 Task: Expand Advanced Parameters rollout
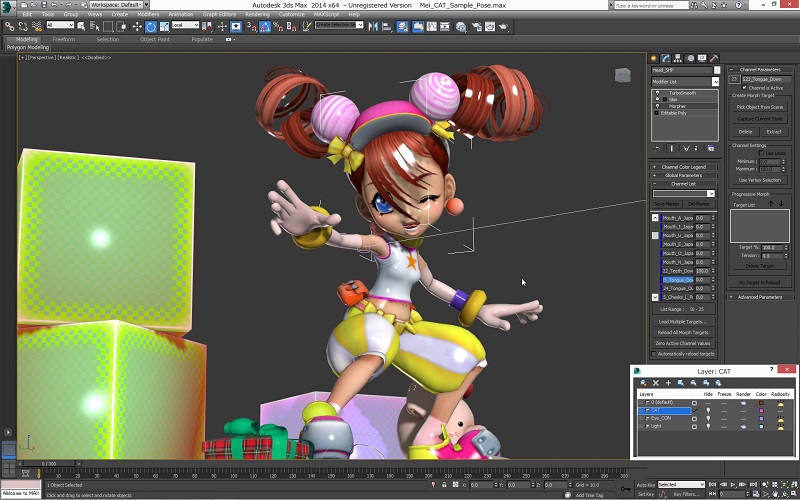click(x=759, y=297)
